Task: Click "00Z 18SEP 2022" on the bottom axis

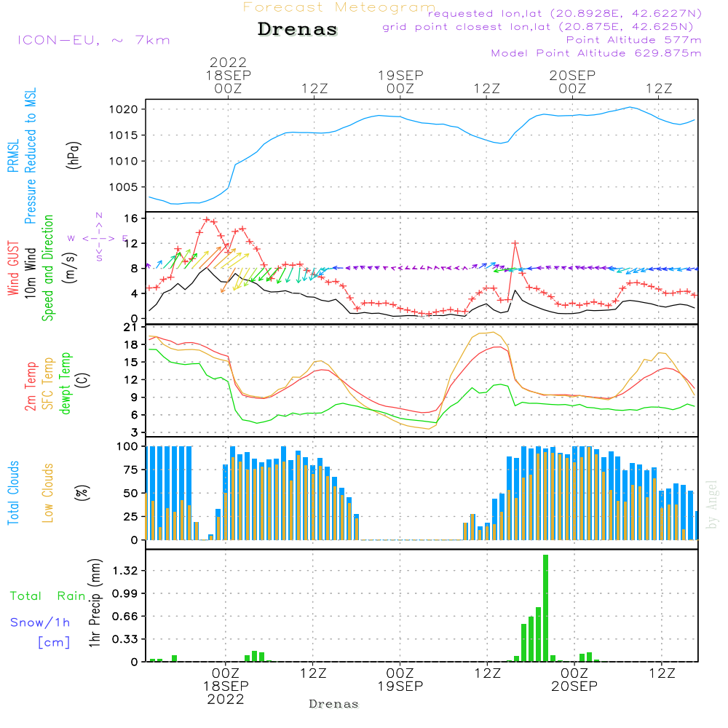Action: coord(226,687)
